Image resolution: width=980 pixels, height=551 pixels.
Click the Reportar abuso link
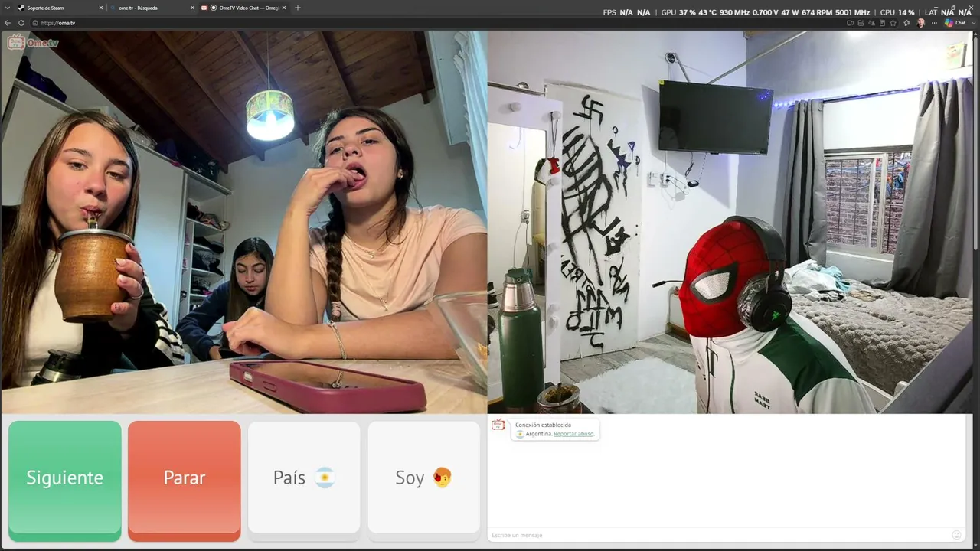point(573,434)
